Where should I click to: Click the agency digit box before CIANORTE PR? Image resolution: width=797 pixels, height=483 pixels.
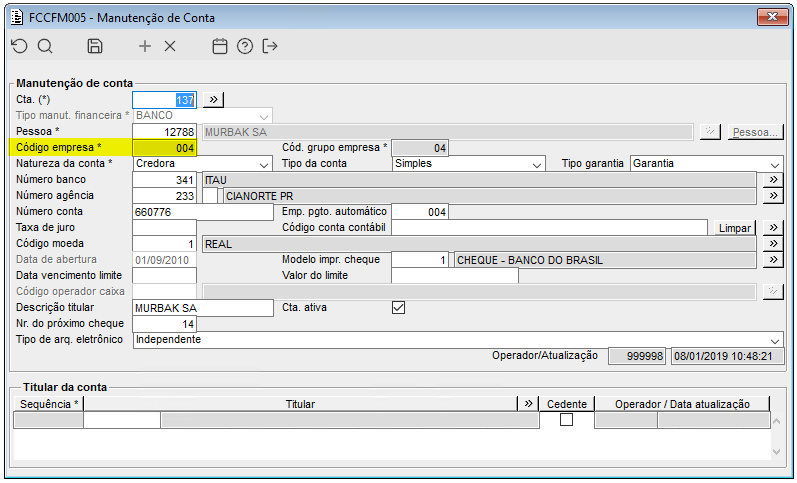(210, 196)
